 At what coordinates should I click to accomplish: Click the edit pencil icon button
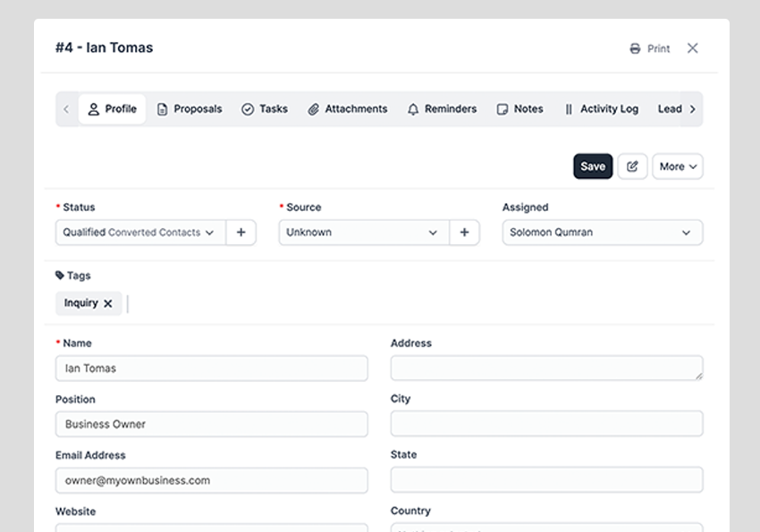point(632,166)
